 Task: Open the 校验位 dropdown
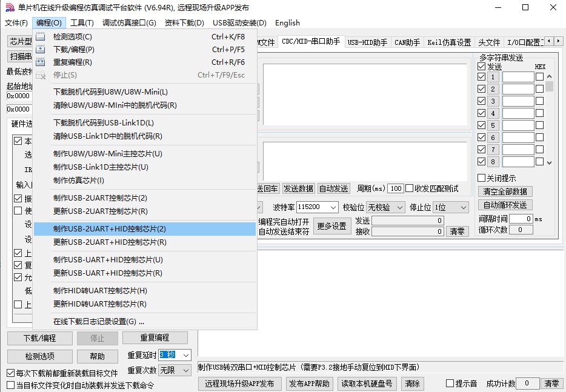pyautogui.click(x=399, y=207)
